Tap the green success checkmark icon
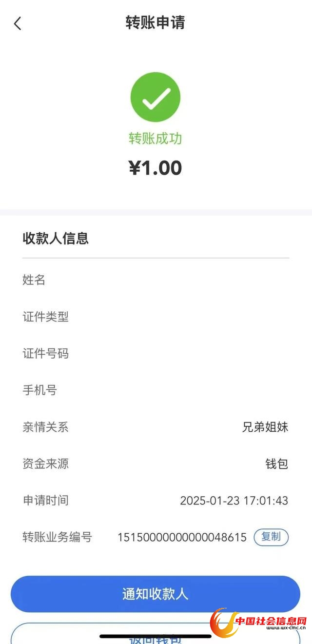Screen dimensions: 312x644 point(156,97)
